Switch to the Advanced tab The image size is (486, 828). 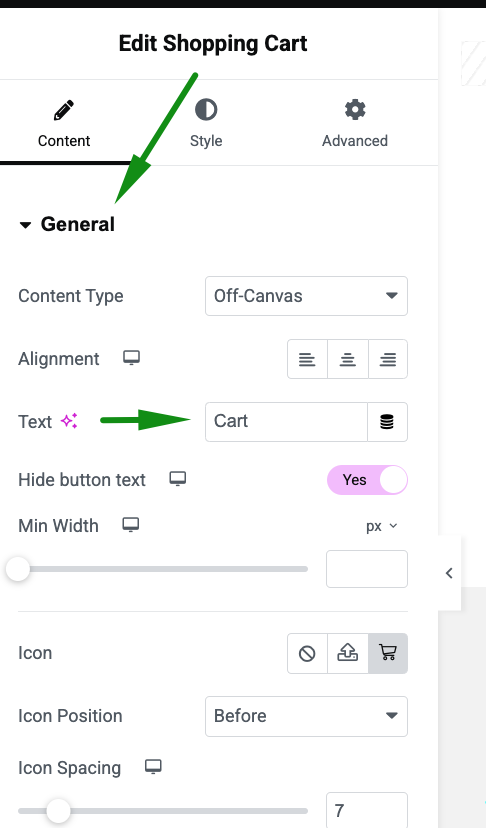click(355, 124)
